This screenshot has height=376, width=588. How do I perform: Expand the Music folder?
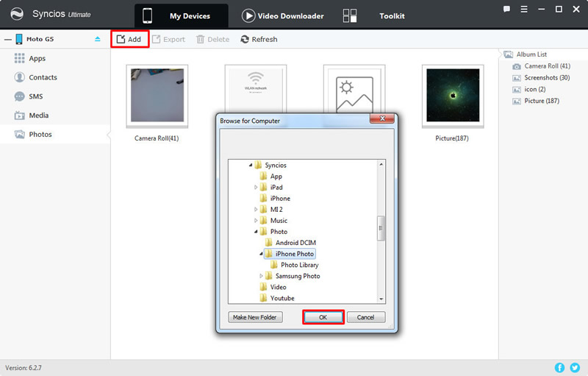coord(256,220)
